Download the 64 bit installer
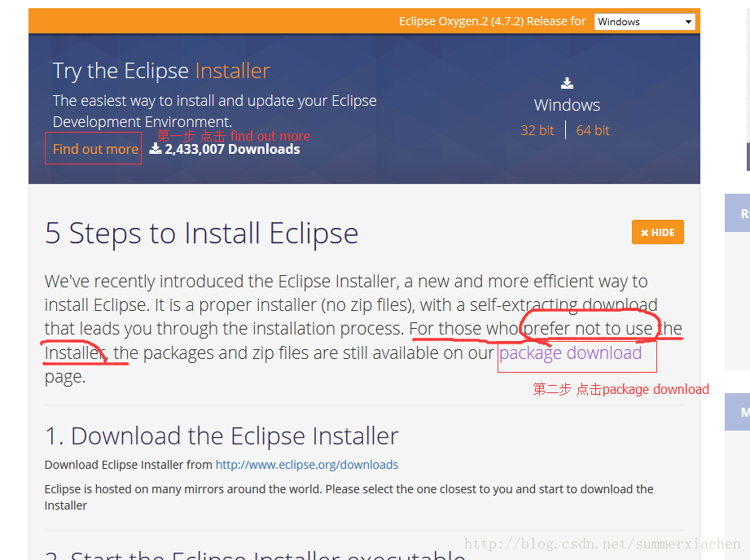This screenshot has width=750, height=560. [x=593, y=130]
